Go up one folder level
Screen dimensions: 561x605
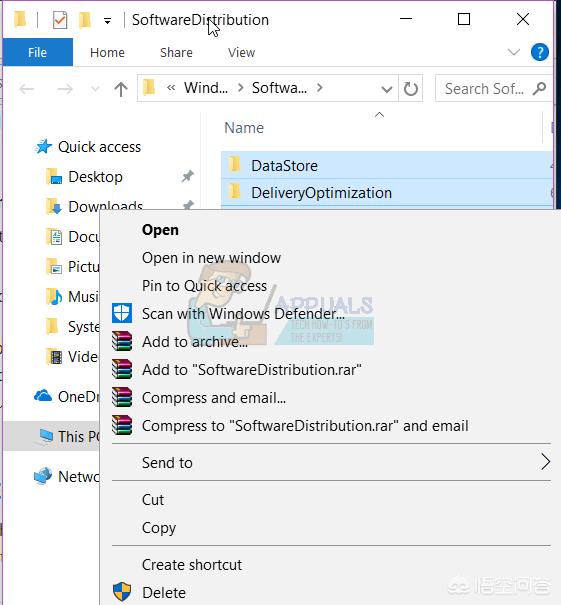click(121, 89)
